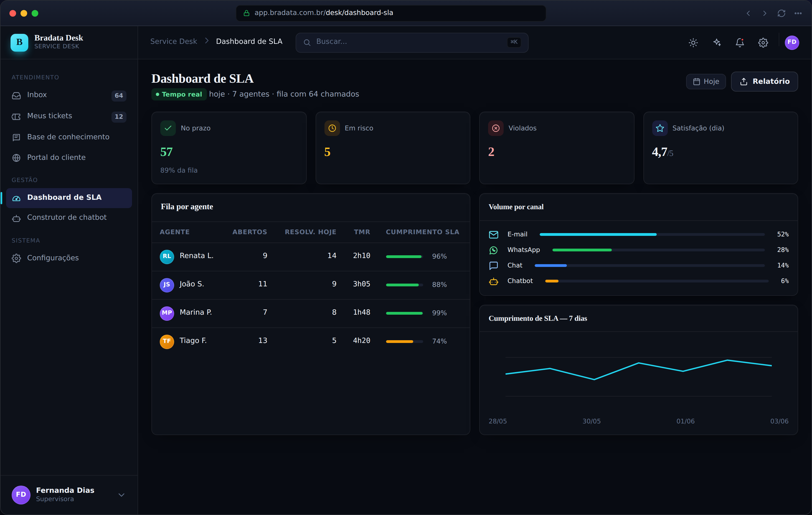Toggle the light theme sun icon
The image size is (812, 515).
693,42
